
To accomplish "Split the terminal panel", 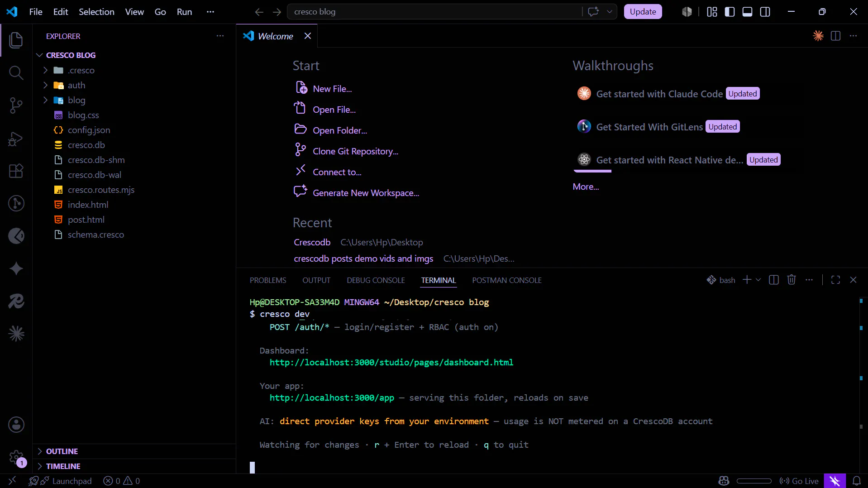I will click(x=774, y=280).
